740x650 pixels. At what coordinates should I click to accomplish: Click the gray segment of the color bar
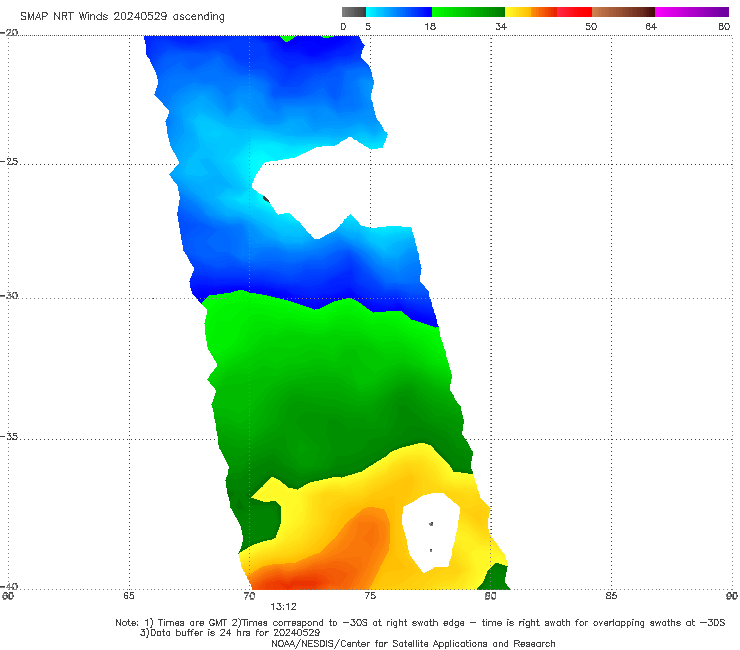pos(354,12)
